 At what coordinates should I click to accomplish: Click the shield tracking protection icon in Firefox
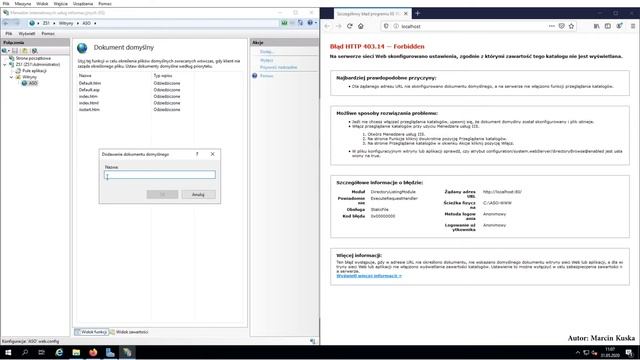pyautogui.click(x=386, y=26)
